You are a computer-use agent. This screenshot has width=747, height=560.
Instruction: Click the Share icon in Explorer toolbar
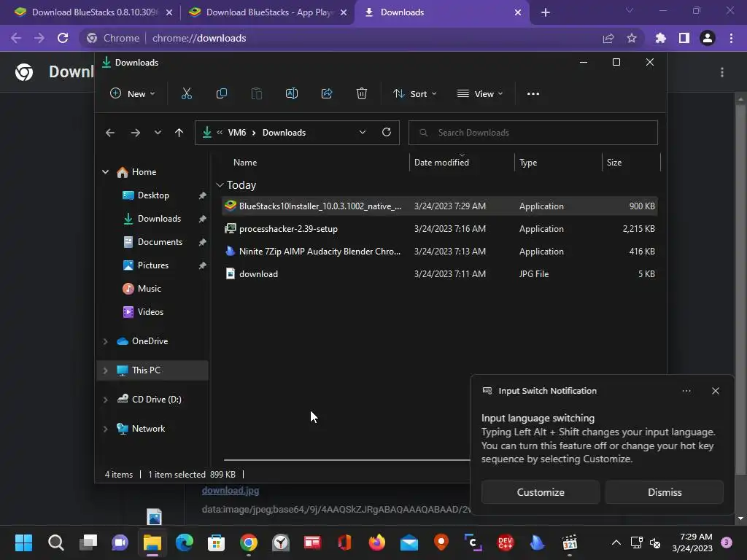pyautogui.click(x=327, y=94)
